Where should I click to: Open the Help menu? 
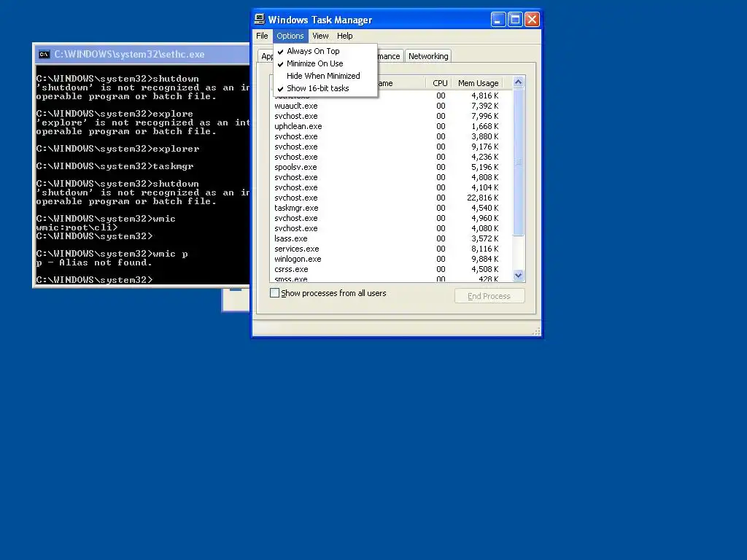pos(344,36)
